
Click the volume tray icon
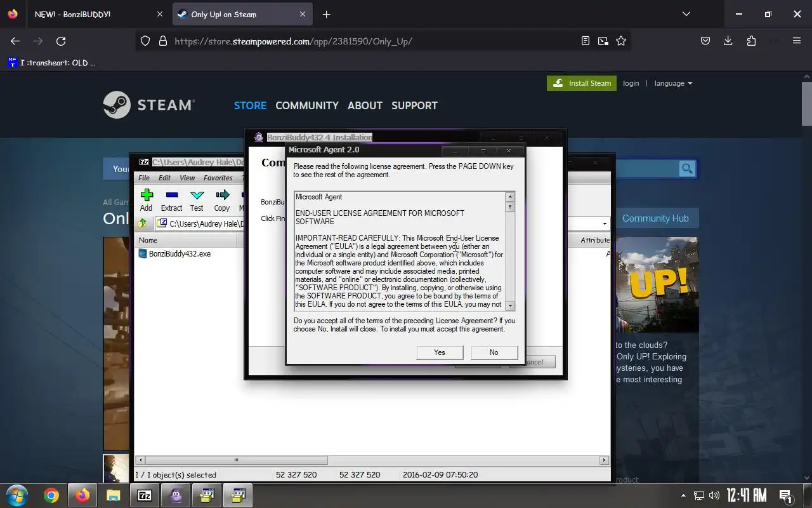click(714, 495)
